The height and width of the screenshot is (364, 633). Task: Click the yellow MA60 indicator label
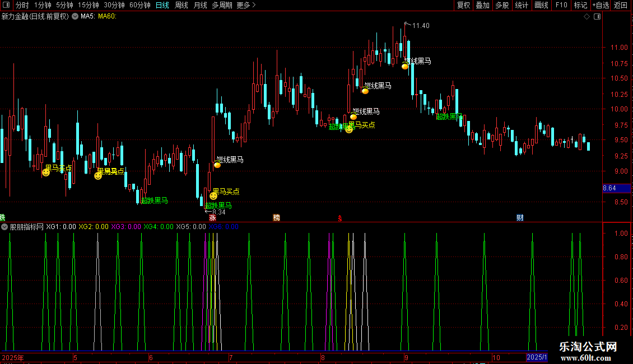click(x=107, y=17)
